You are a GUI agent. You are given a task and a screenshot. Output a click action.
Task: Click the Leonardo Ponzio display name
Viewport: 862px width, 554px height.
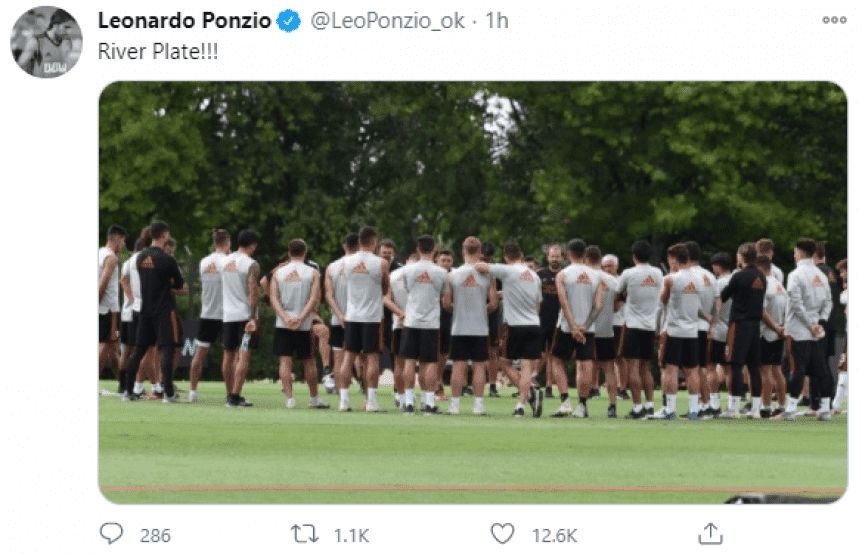pos(184,21)
